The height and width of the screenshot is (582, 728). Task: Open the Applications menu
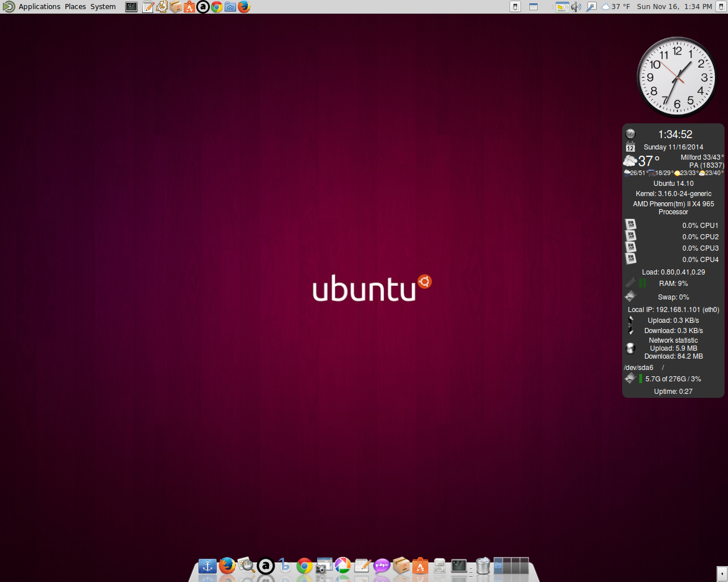point(39,7)
